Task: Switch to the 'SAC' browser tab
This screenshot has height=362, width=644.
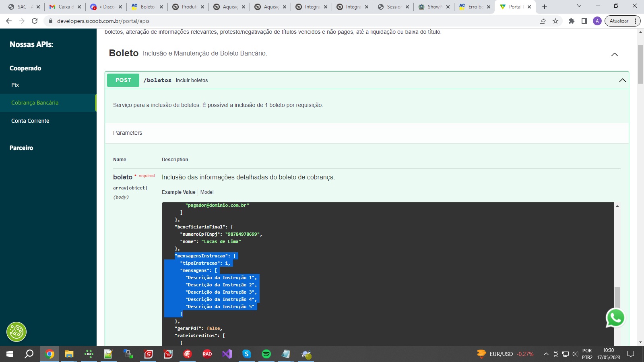Action: point(24,7)
